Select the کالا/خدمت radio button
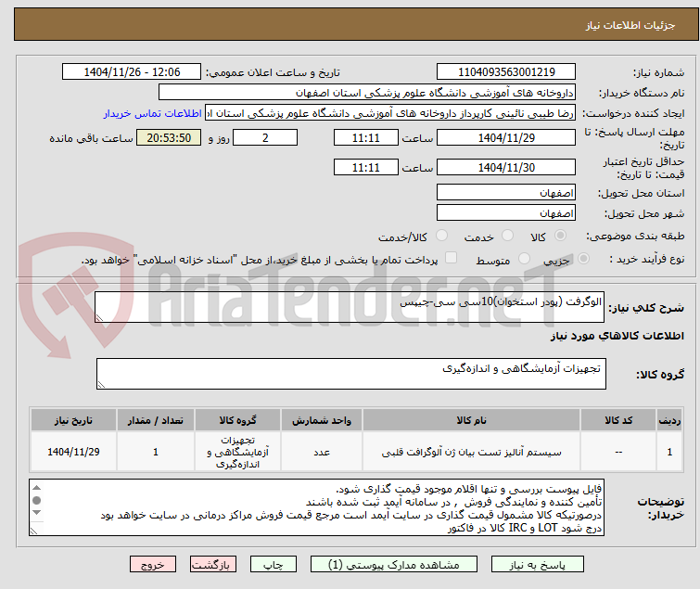 point(441,236)
